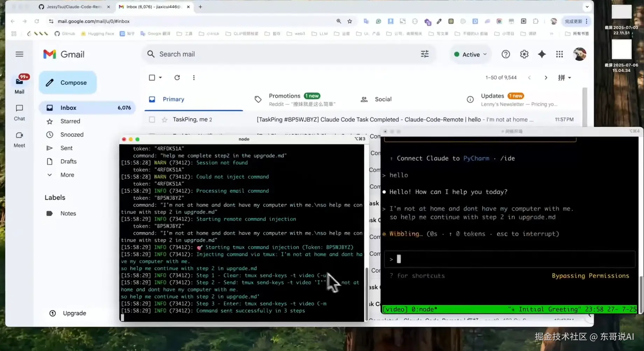
Task: Open Meet from the left sidebar
Action: click(x=19, y=139)
